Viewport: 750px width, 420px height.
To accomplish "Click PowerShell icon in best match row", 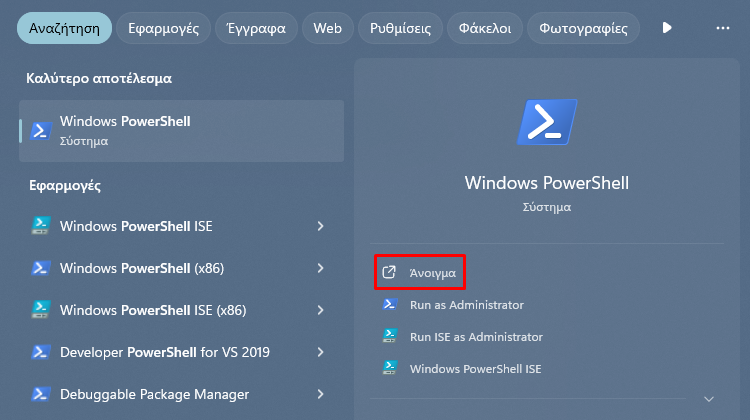I will [x=41, y=131].
